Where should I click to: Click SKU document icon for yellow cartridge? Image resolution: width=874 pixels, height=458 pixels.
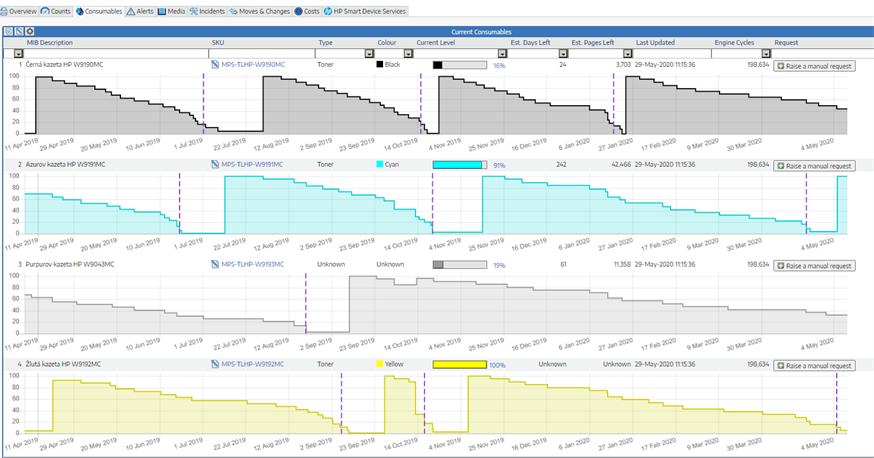tap(214, 365)
